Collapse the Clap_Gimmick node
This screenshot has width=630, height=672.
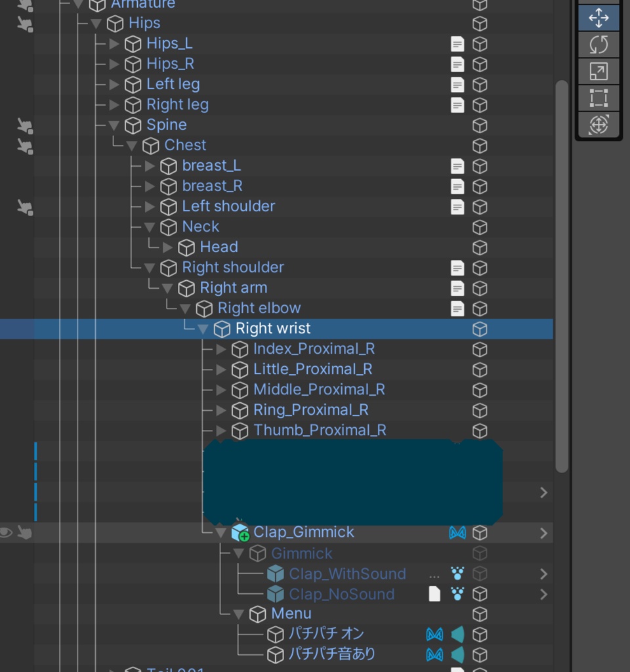[220, 533]
